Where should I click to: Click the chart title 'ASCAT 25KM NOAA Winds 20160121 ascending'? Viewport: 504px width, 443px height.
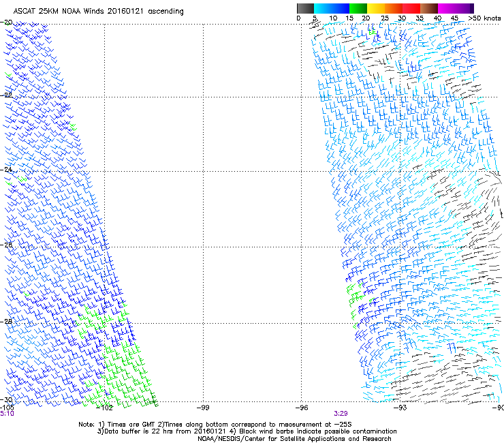pyautogui.click(x=98, y=12)
